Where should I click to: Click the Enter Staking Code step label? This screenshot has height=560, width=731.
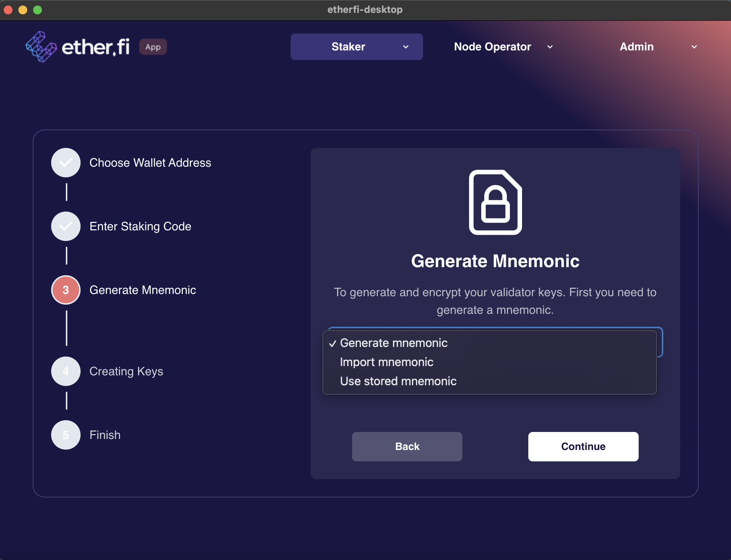140,226
